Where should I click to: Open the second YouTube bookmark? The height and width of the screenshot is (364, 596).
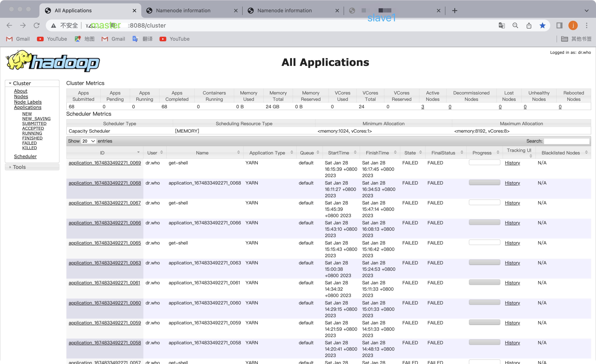tap(175, 39)
